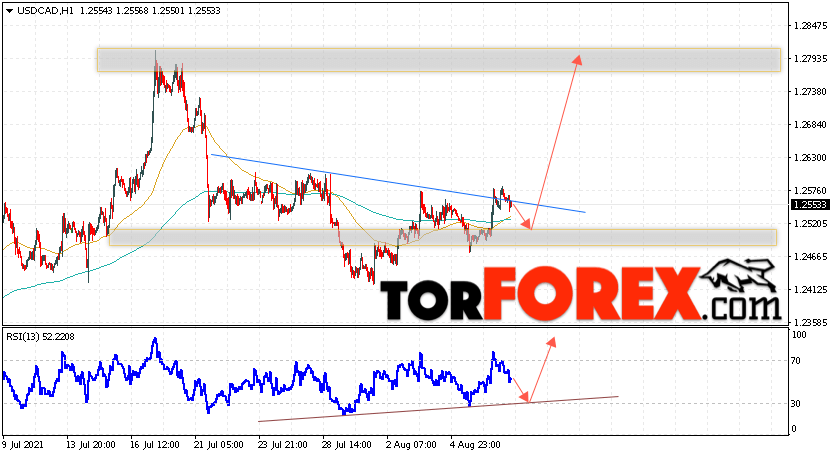Select price level 1.28475 on the axis
Screen dimensions: 834x456
tap(810, 26)
